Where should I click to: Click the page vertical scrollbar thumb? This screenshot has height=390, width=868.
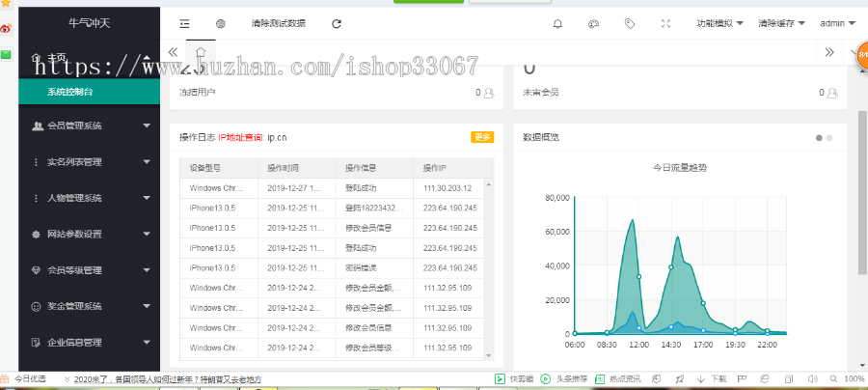[862, 191]
